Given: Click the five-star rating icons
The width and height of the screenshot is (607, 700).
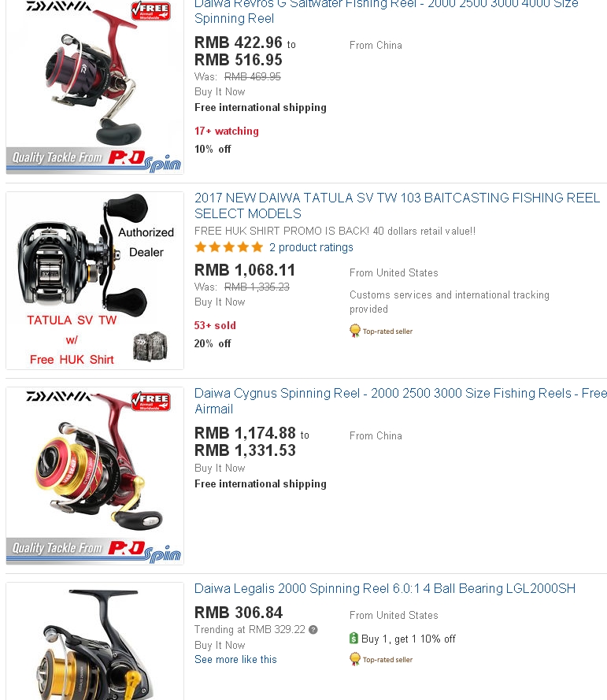Looking at the screenshot, I should (229, 247).
